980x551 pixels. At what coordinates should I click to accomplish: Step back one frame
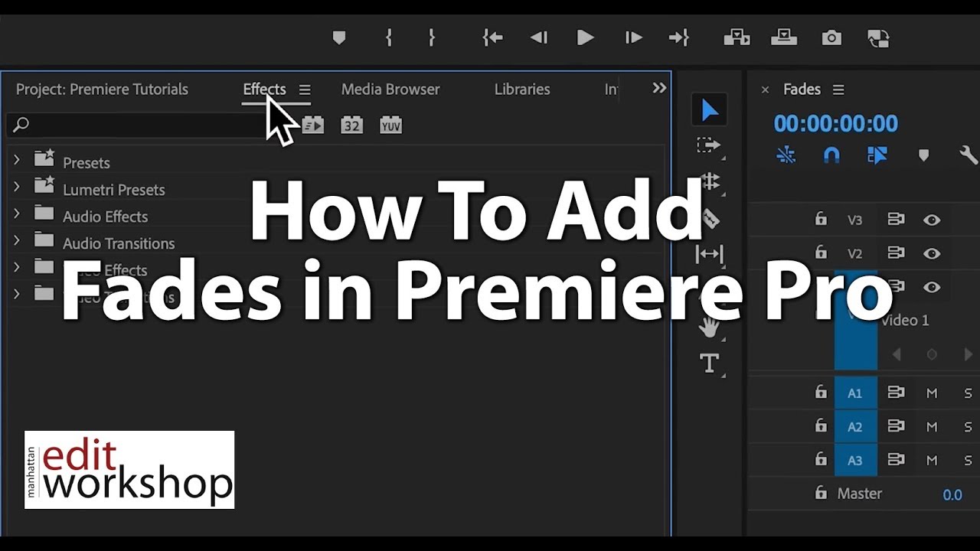point(539,37)
